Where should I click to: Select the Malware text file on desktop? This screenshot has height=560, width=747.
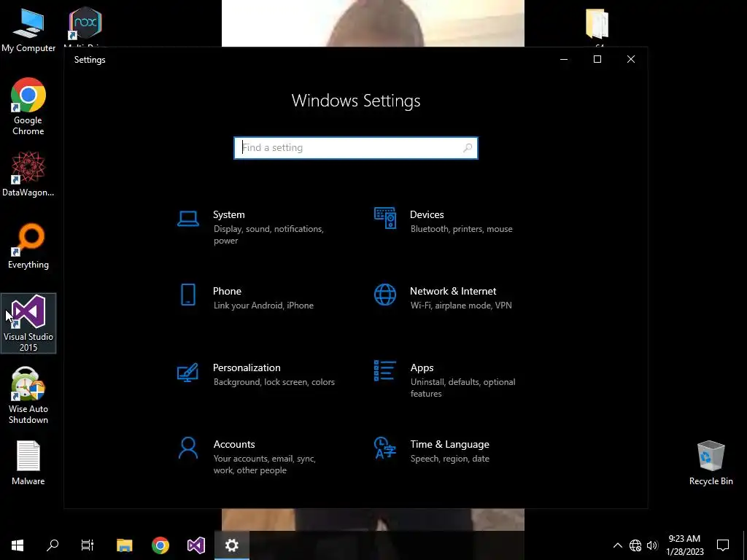(28, 463)
